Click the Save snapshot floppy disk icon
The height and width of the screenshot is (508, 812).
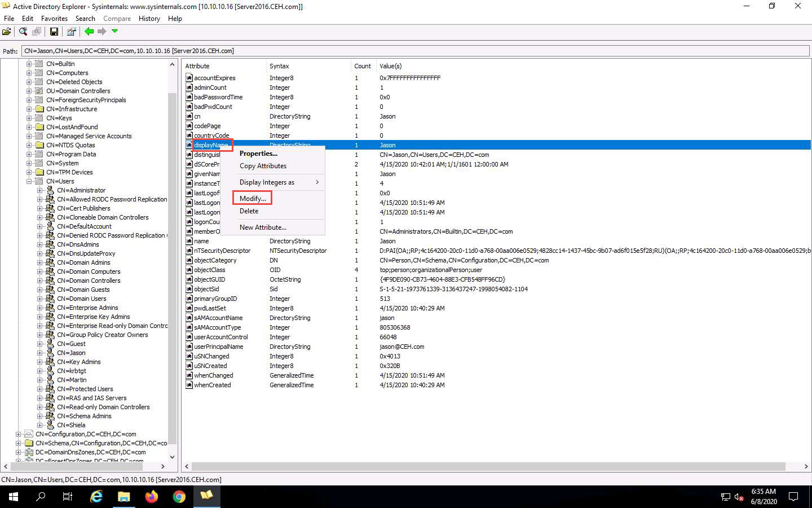click(x=54, y=32)
